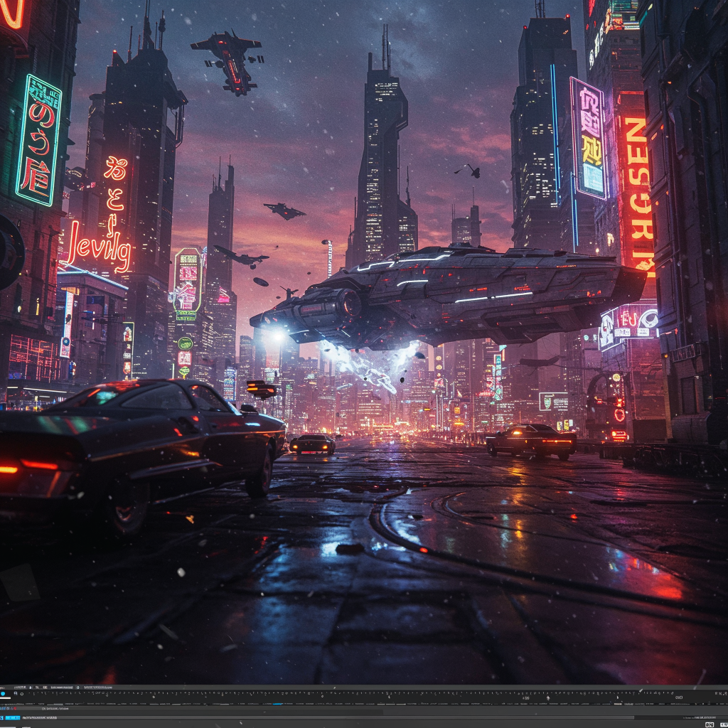The height and width of the screenshot is (728, 728).
Task: Click the text label beside the red icon
Action: (55, 709)
